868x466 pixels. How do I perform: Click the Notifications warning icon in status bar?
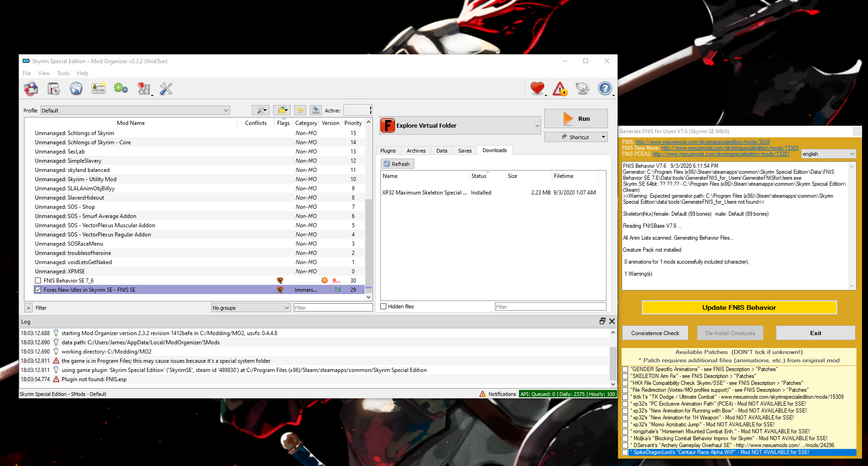(x=483, y=394)
